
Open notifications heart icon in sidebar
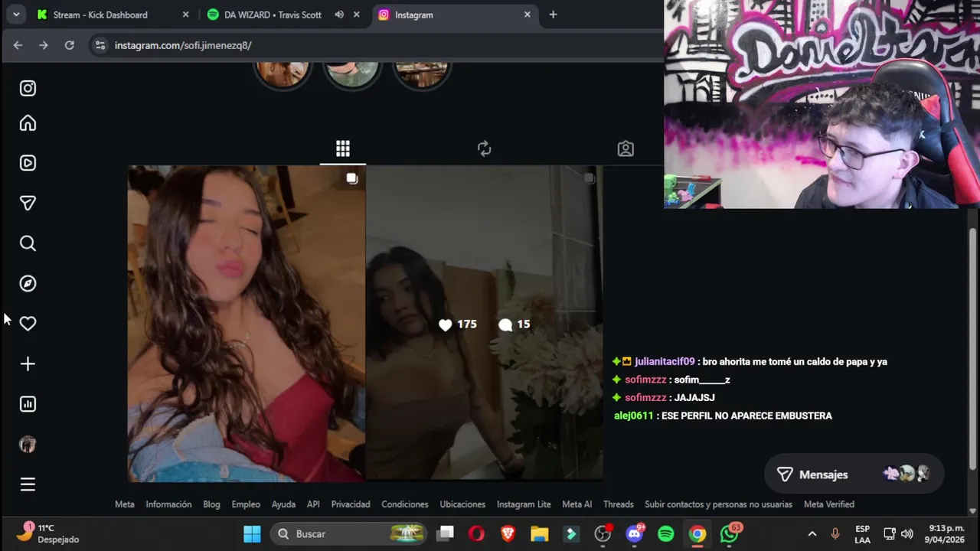tap(28, 324)
